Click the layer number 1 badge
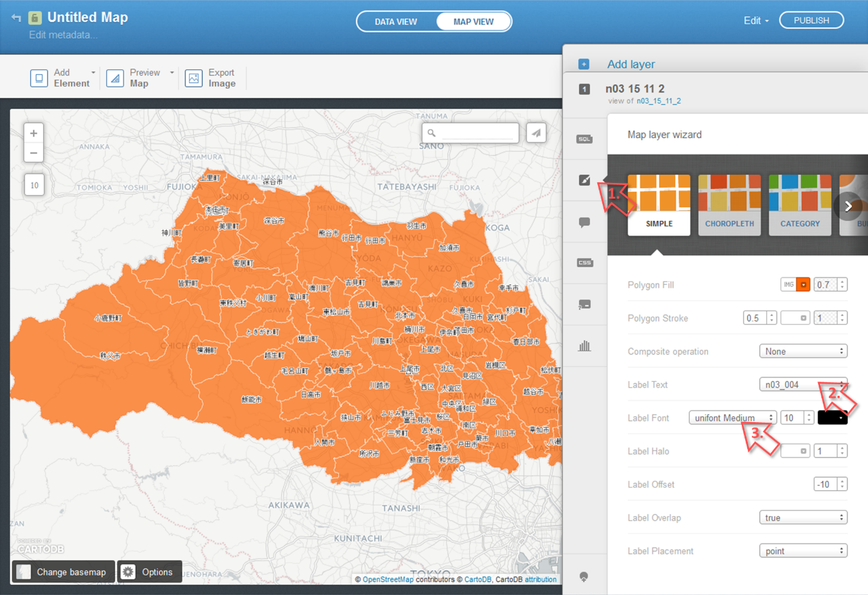The width and height of the screenshot is (868, 595). 585,89
